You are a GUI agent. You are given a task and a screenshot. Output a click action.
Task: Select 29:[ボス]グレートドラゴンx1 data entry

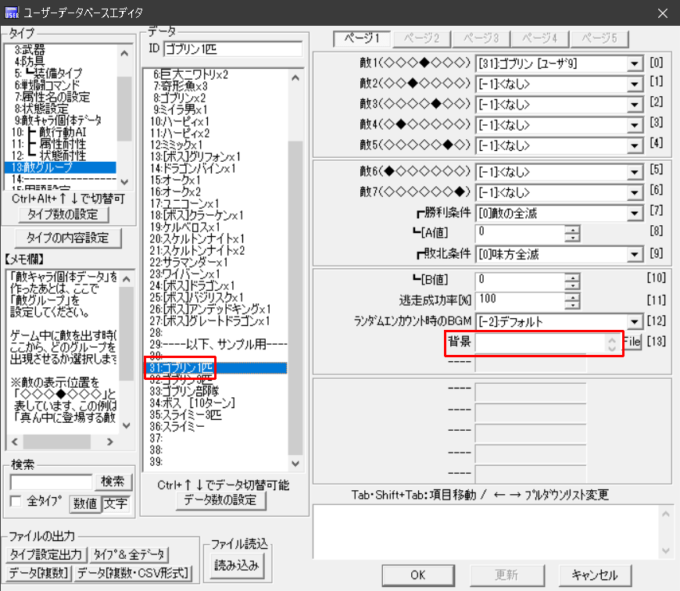pyautogui.click(x=212, y=335)
